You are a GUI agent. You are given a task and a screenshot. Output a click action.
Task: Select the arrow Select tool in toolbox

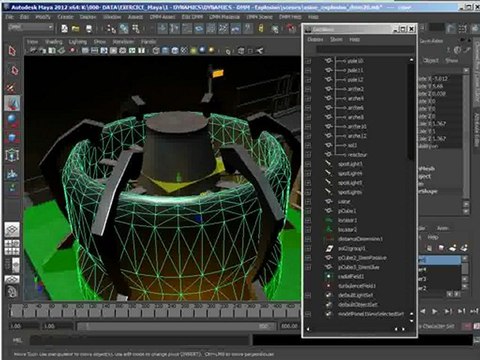tap(12, 51)
